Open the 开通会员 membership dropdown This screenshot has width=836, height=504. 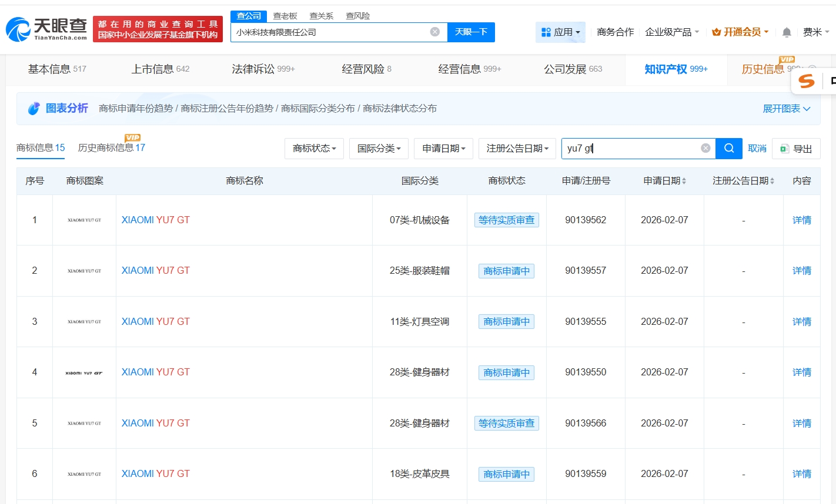pos(740,32)
